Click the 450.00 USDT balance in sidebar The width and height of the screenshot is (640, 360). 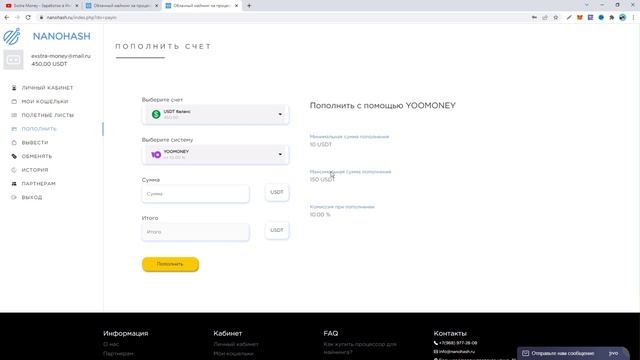(49, 64)
